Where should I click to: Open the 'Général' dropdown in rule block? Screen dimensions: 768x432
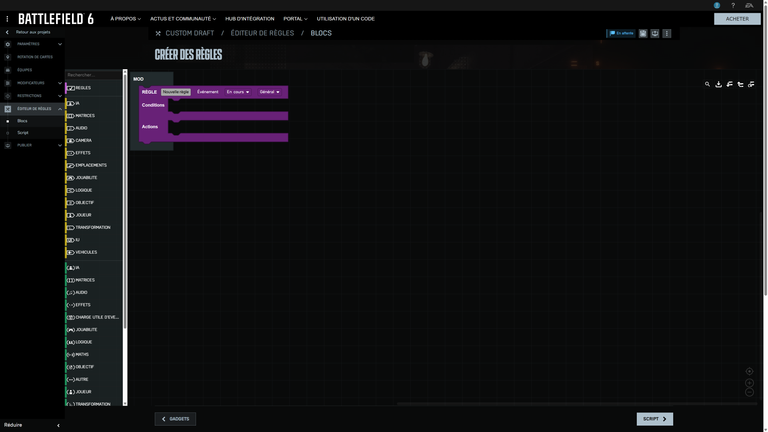tap(269, 92)
